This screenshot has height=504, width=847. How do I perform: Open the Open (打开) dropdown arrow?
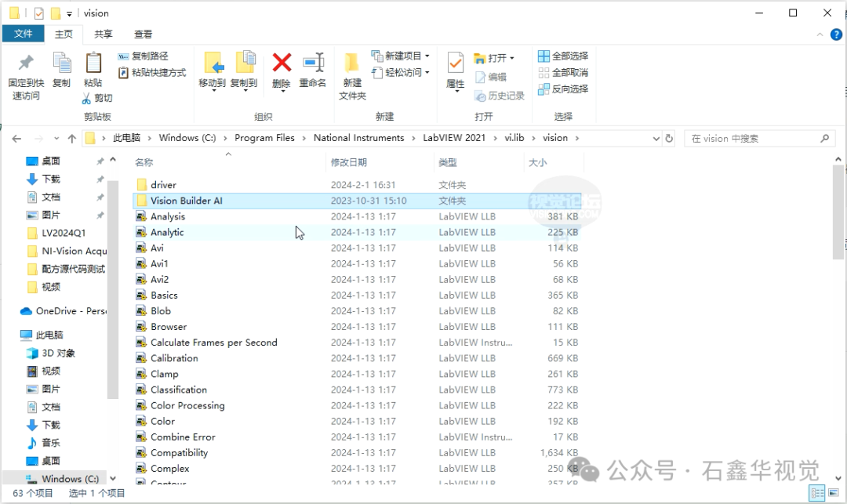pyautogui.click(x=511, y=58)
